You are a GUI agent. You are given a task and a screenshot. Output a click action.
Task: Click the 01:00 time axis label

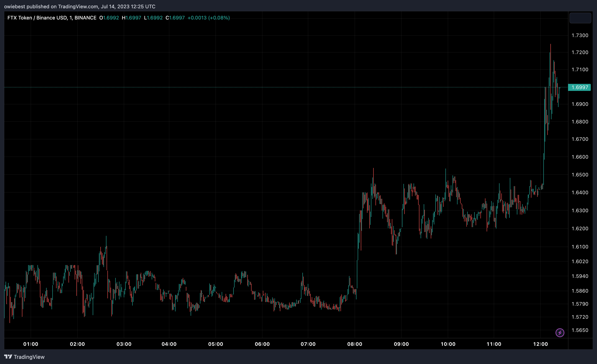30,344
